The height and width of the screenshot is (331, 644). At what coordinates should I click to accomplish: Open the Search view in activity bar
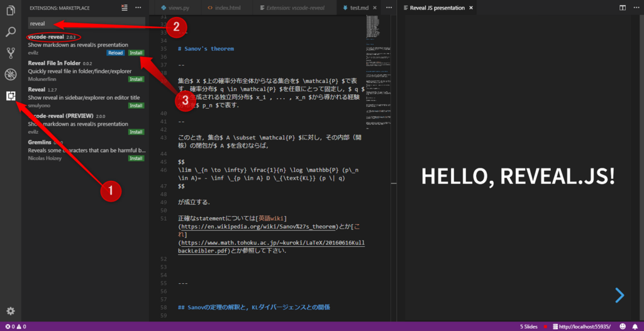pyautogui.click(x=11, y=31)
